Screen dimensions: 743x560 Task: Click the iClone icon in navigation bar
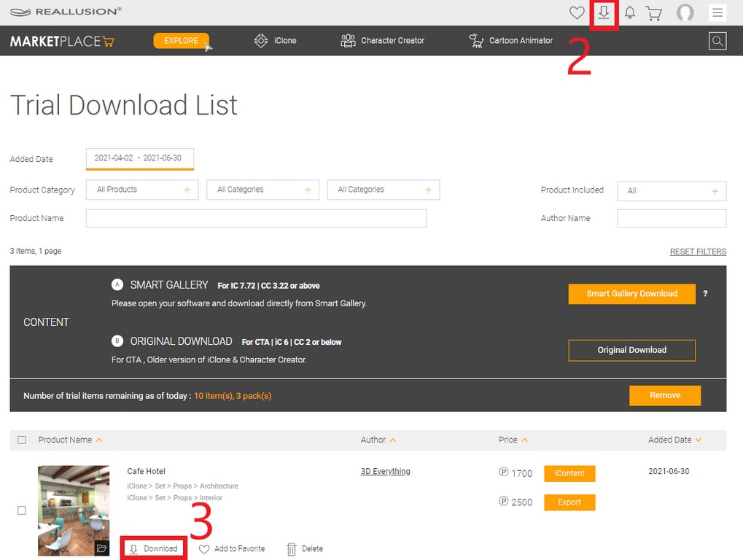pyautogui.click(x=261, y=41)
